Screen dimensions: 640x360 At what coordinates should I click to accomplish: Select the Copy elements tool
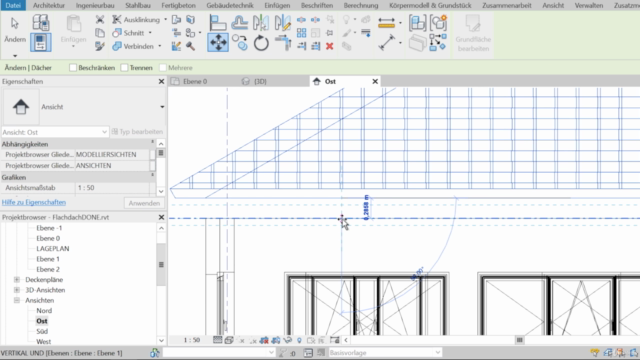[x=240, y=43]
